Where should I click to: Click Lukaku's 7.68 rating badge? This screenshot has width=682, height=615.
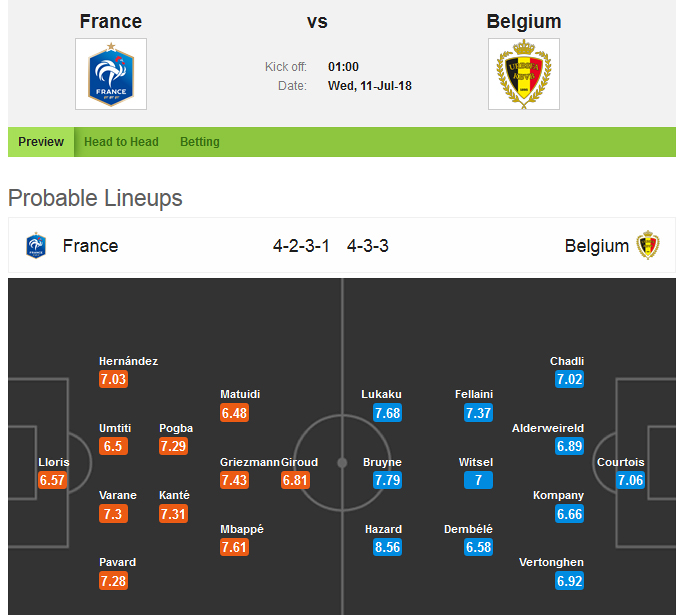tap(387, 413)
